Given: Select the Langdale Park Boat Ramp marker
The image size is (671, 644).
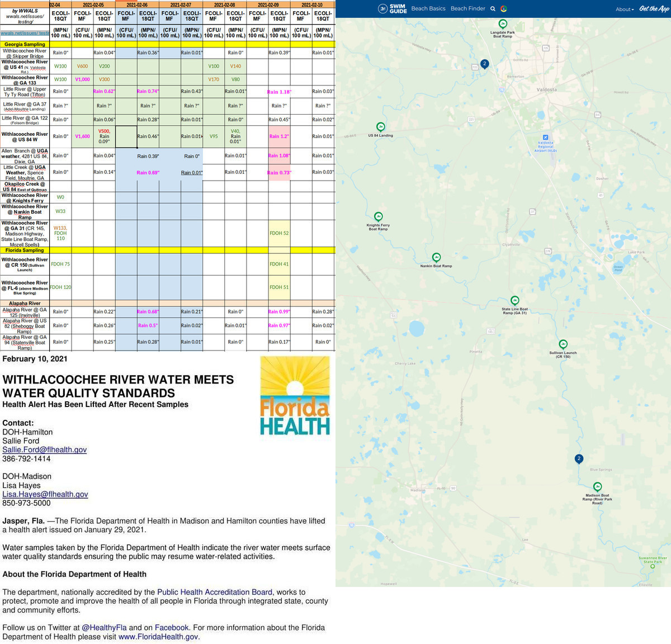Looking at the screenshot, I should (503, 24).
